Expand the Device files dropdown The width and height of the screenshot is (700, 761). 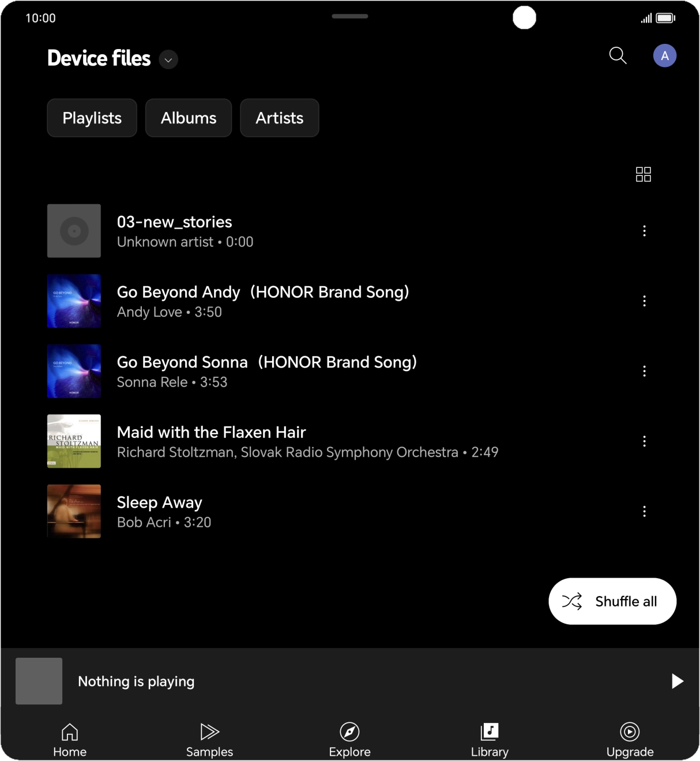tap(168, 59)
